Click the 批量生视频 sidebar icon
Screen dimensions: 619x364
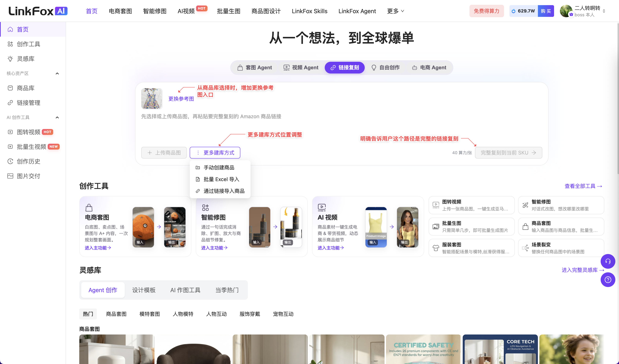pos(10,147)
